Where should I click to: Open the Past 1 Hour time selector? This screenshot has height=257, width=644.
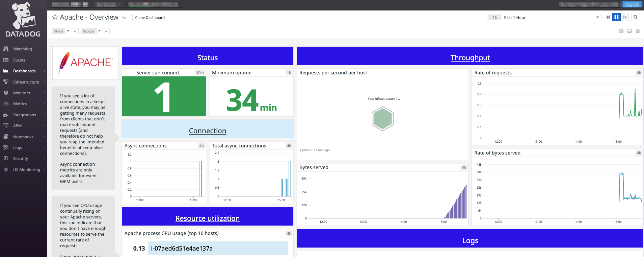[544, 17]
